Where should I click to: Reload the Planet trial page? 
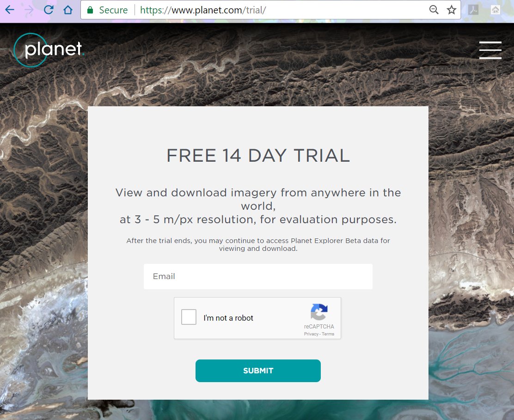[49, 10]
